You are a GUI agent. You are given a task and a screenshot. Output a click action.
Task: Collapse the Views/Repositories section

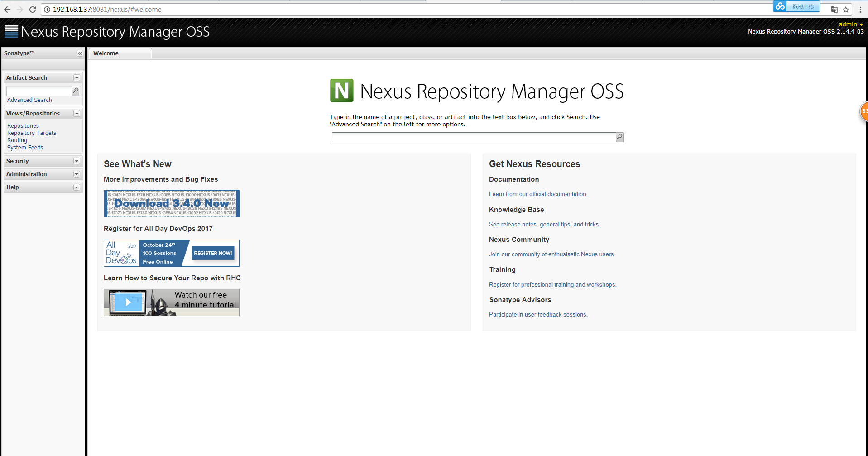[77, 114]
